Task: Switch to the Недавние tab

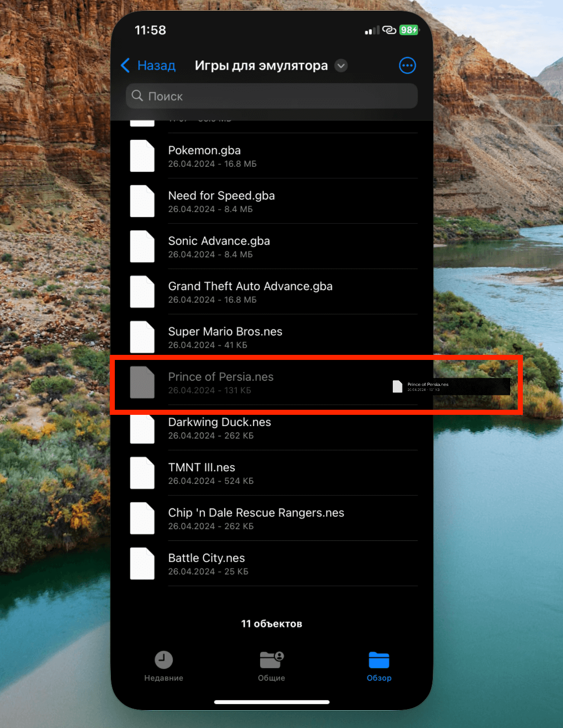Action: [x=164, y=666]
